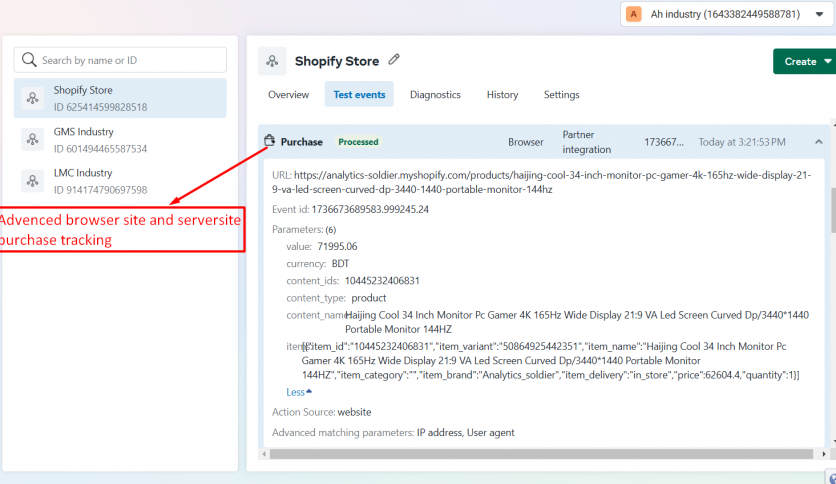Select the Test events tab
The image size is (836, 484).
[359, 94]
